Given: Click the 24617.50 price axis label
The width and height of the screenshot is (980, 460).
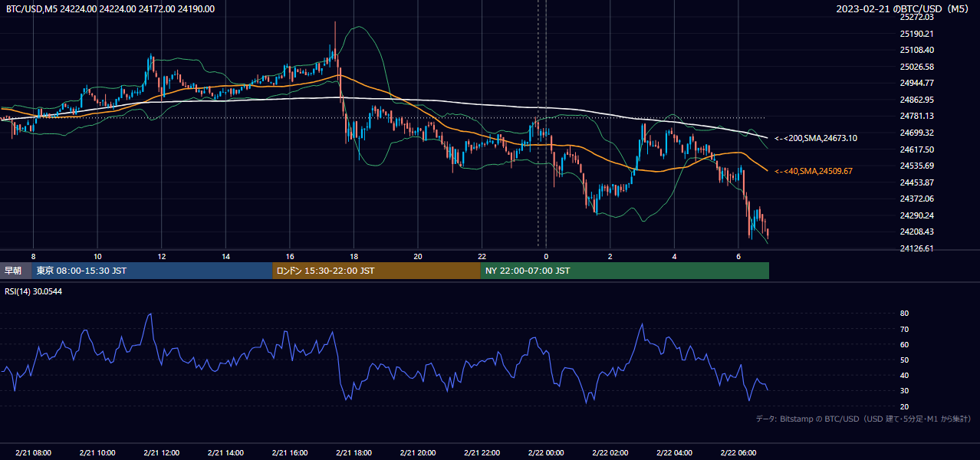Looking at the screenshot, I should pyautogui.click(x=916, y=149).
